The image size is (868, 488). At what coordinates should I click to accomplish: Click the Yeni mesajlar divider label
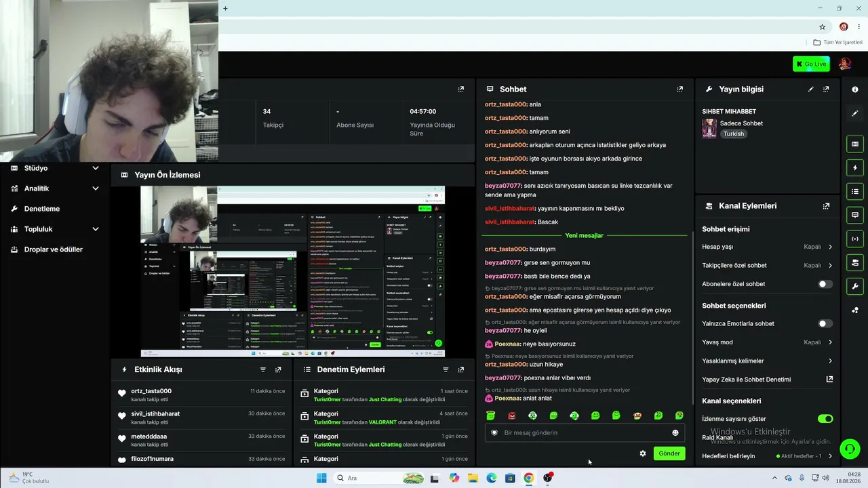(x=584, y=235)
